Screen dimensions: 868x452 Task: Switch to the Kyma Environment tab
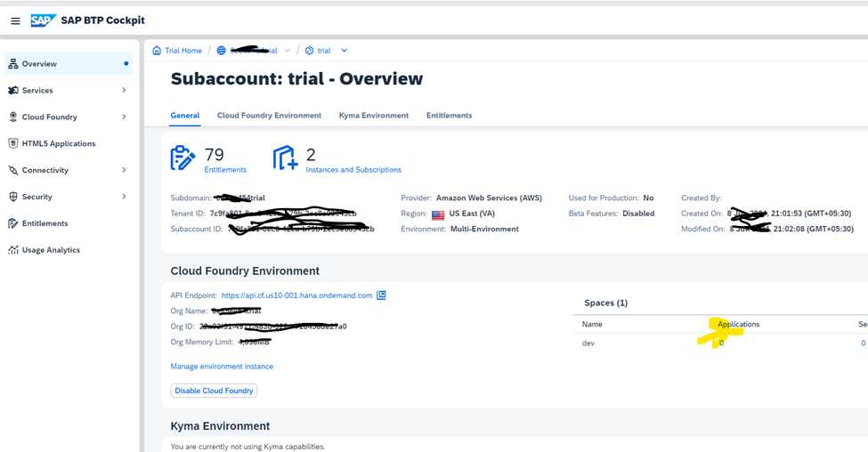pos(374,115)
